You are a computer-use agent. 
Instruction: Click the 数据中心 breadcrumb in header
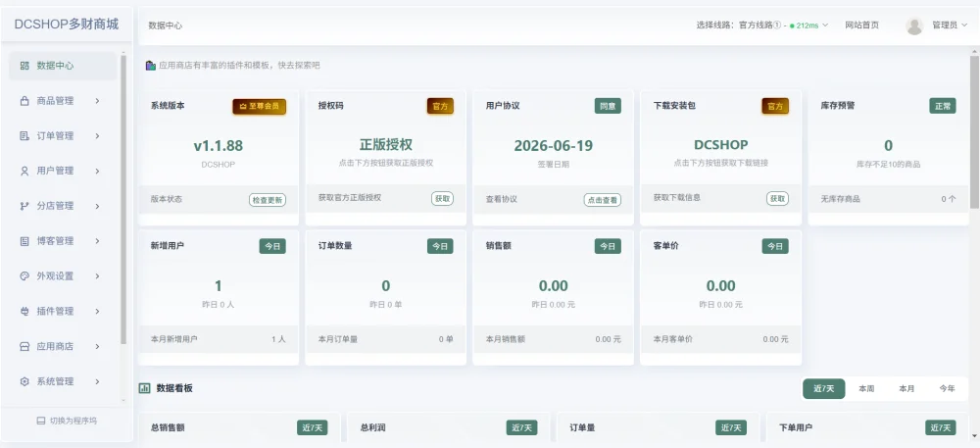(x=166, y=25)
